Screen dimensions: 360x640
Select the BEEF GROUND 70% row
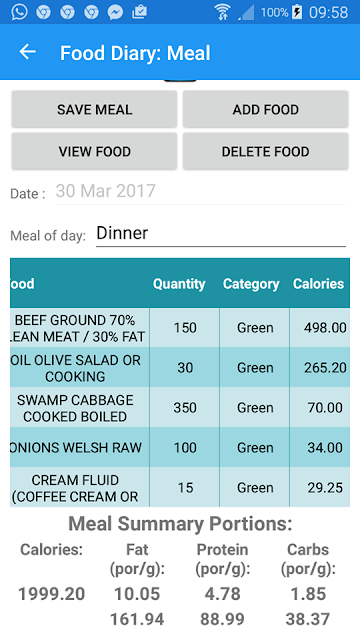(180, 328)
